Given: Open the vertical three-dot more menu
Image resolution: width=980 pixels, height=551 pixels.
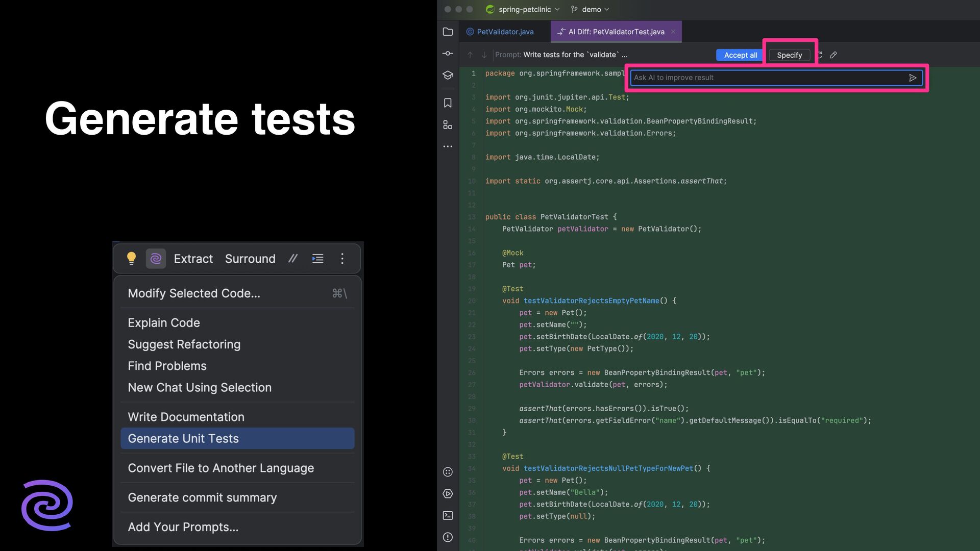Looking at the screenshot, I should point(342,259).
